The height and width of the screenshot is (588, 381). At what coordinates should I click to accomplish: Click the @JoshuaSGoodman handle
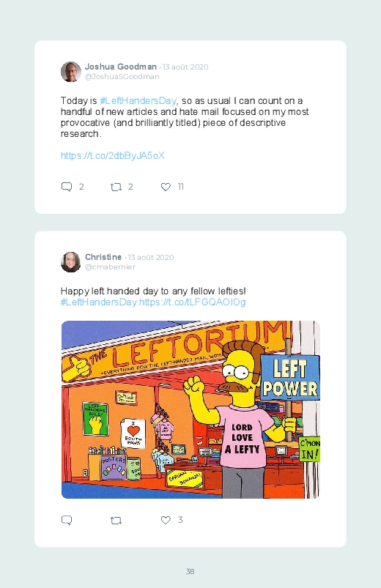(x=122, y=76)
